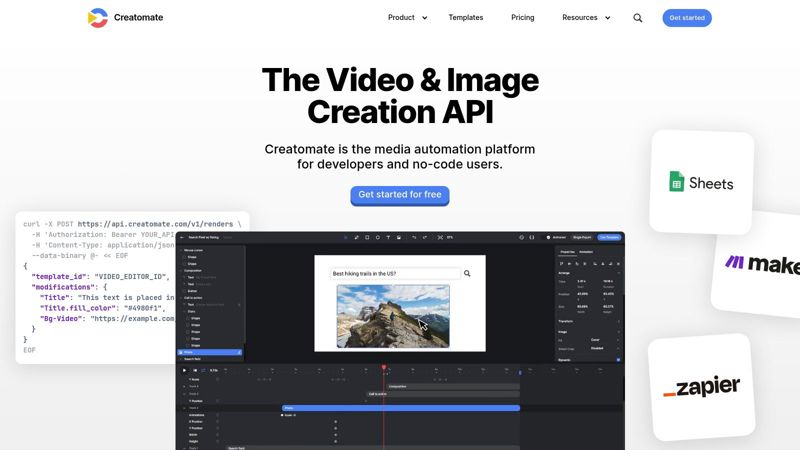Toggle the Autosave switch
Screen dimensions: 800x450
pyautogui.click(x=548, y=237)
